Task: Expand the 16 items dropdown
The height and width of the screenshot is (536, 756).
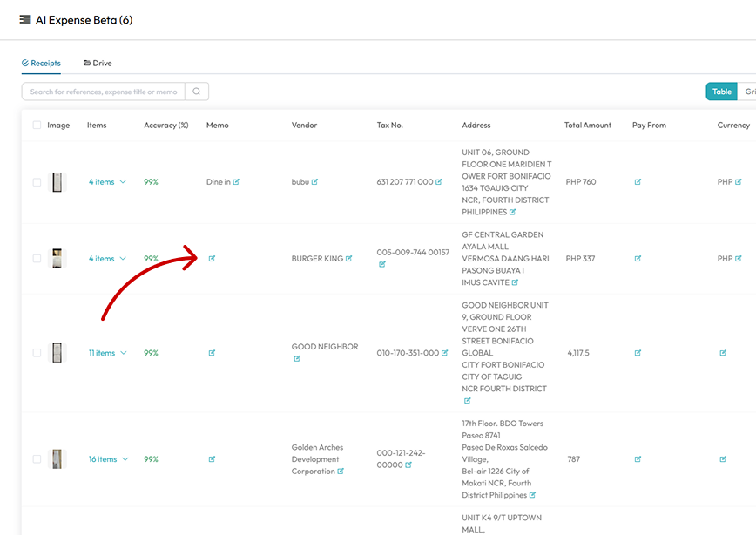Action: click(108, 459)
